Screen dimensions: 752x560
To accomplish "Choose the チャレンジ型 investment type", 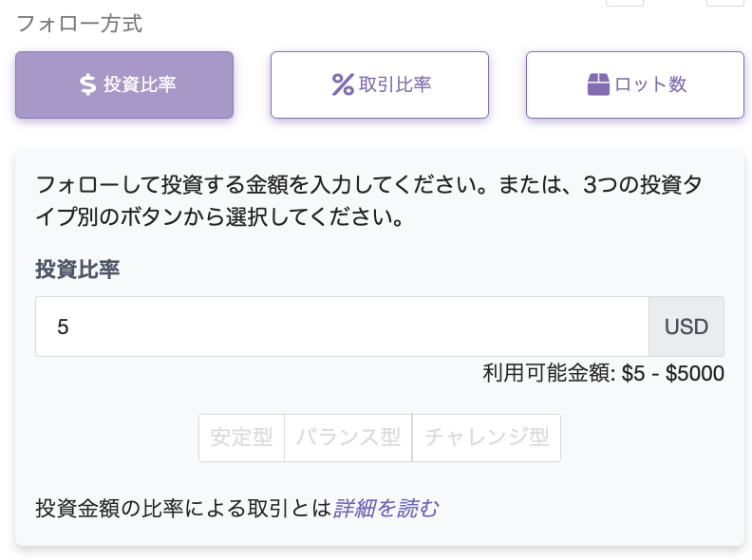I will [x=486, y=438].
